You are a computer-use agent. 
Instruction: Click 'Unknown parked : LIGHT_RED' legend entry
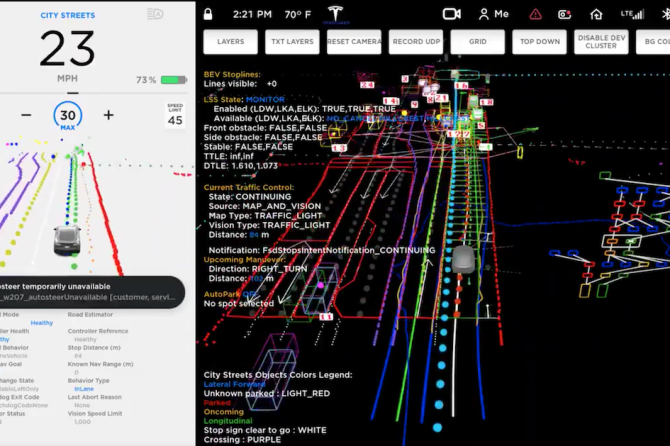point(267,393)
